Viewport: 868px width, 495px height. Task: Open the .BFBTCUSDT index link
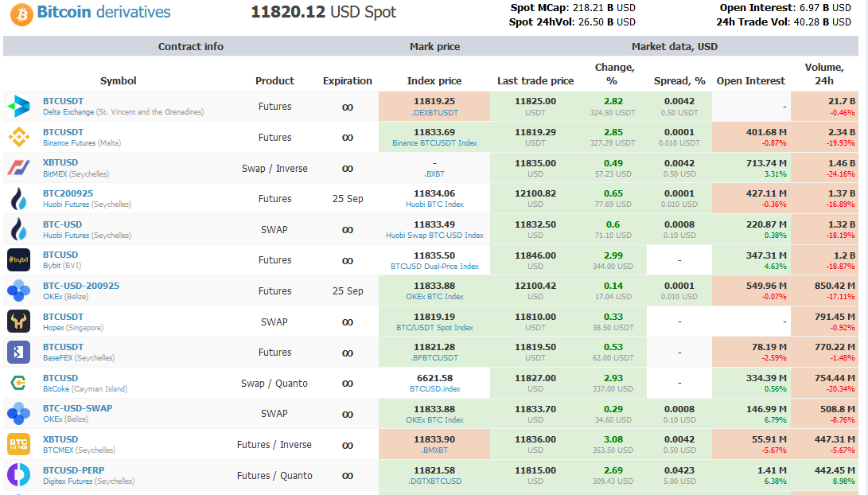[434, 358]
